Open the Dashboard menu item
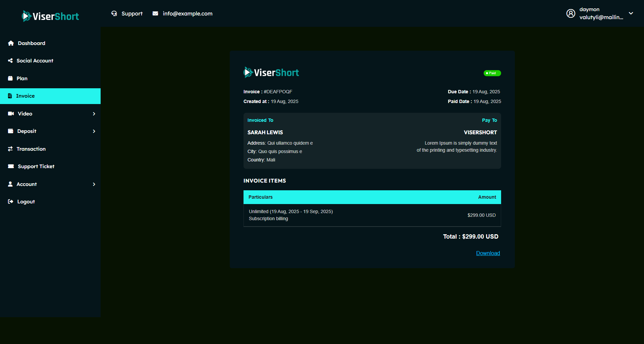The image size is (644, 344). click(50, 43)
